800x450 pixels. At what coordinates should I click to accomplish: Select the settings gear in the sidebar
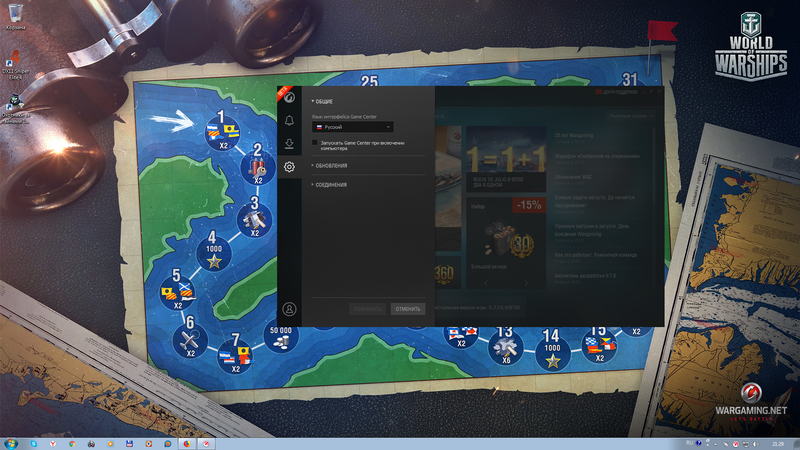(289, 167)
